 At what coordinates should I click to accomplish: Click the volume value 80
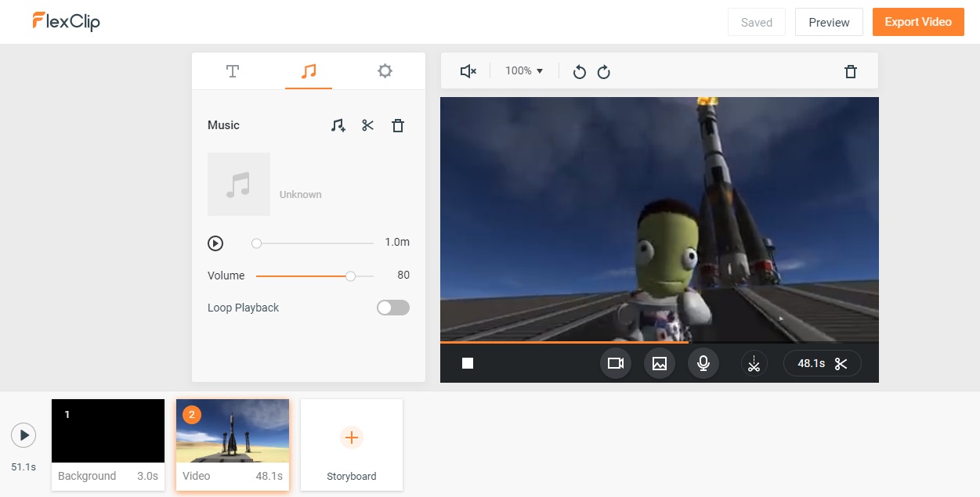[403, 275]
